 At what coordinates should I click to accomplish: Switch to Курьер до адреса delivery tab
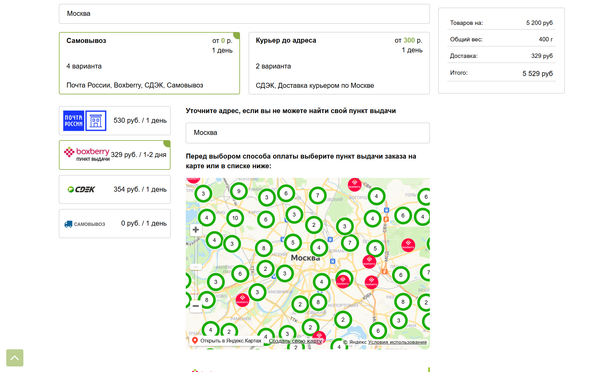pos(339,63)
